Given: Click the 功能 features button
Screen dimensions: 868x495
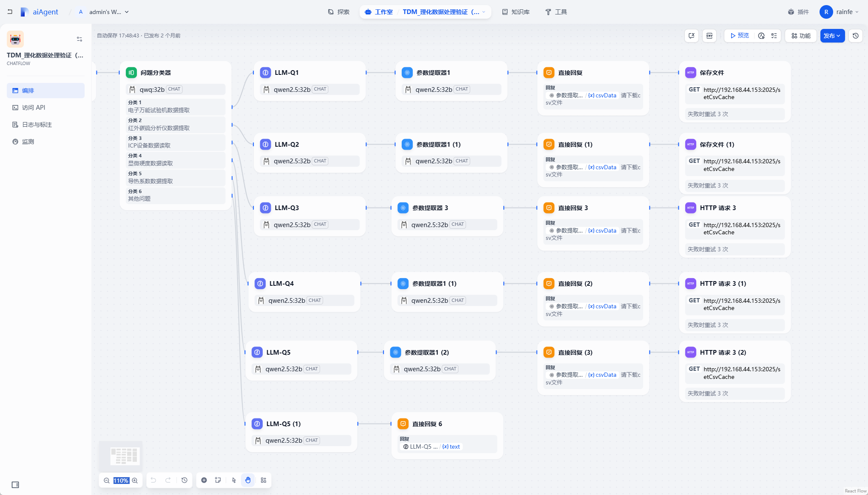Looking at the screenshot, I should 801,36.
